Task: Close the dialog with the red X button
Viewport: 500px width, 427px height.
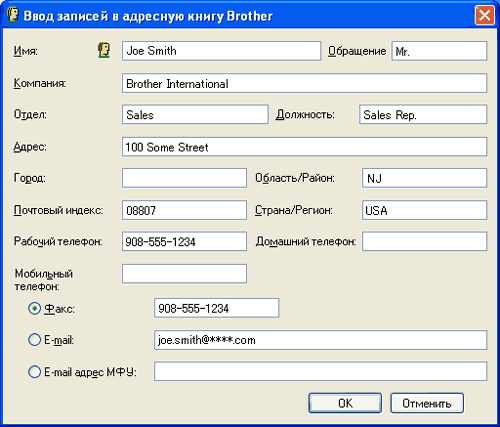Action: [x=484, y=15]
